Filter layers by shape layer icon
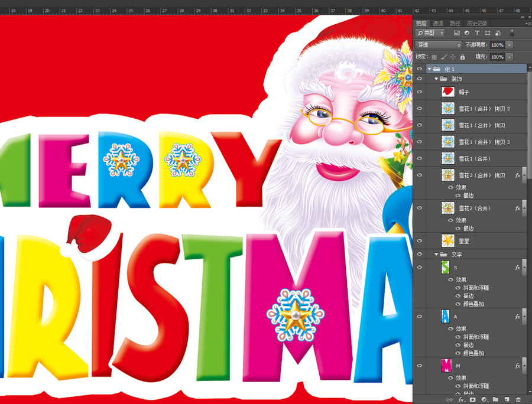The height and width of the screenshot is (404, 532). click(x=488, y=33)
